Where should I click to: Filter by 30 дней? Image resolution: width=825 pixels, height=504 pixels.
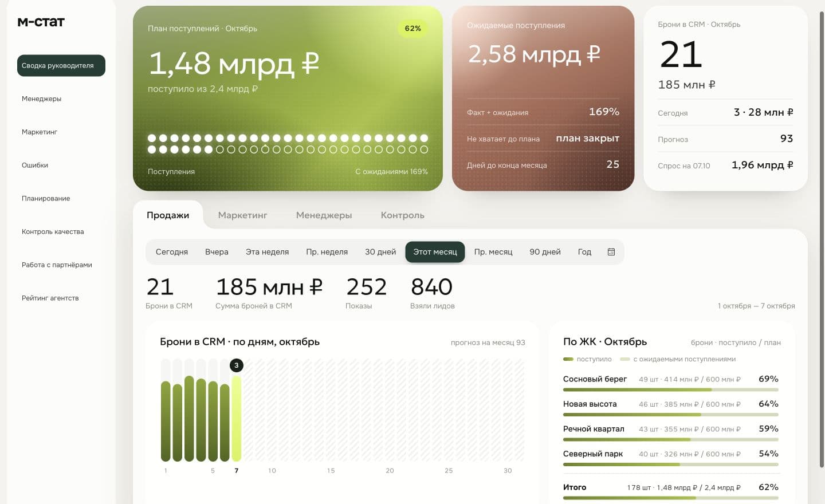tap(380, 252)
